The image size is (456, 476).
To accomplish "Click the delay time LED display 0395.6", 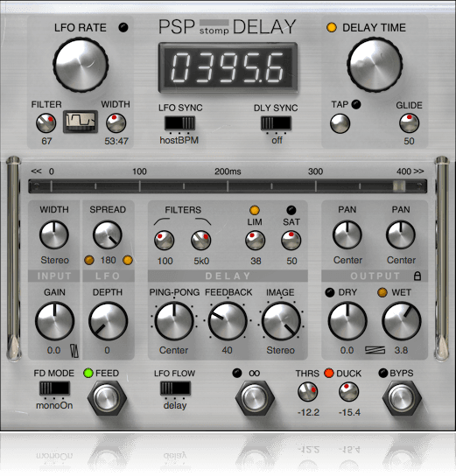I will pyautogui.click(x=228, y=67).
